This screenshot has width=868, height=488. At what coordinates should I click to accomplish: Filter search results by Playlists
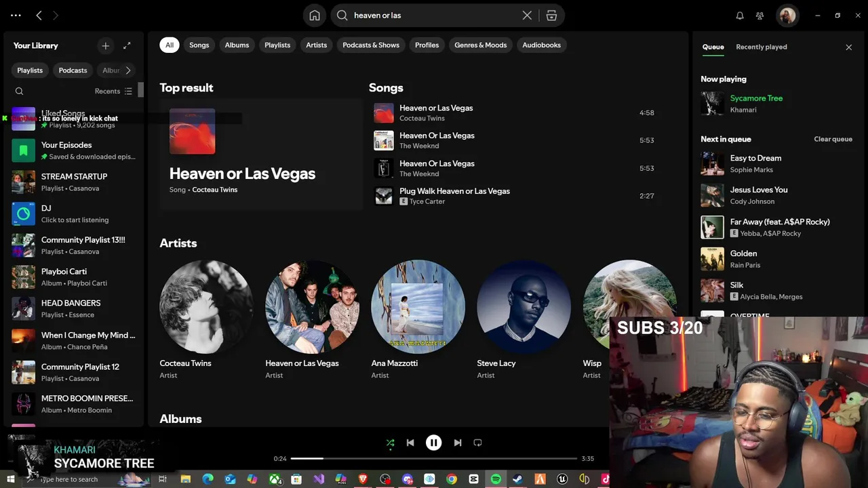[277, 45]
